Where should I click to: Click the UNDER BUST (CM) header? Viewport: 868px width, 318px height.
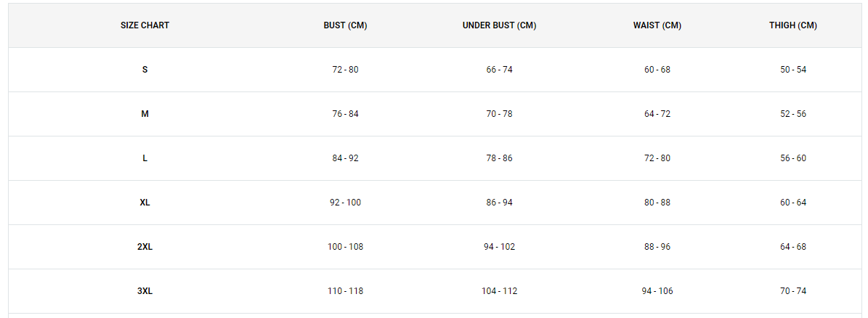coord(499,25)
